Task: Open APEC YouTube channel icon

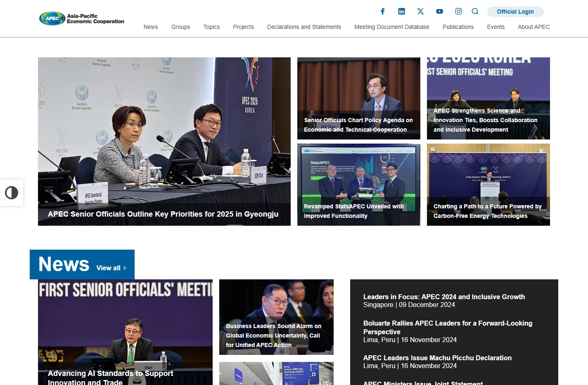Action: click(439, 12)
